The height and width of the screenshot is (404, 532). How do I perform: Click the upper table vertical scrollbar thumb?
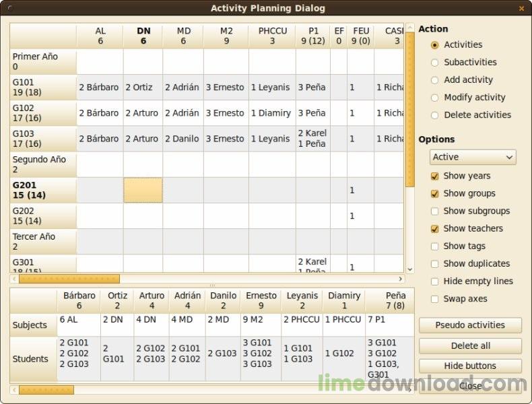[x=410, y=110]
